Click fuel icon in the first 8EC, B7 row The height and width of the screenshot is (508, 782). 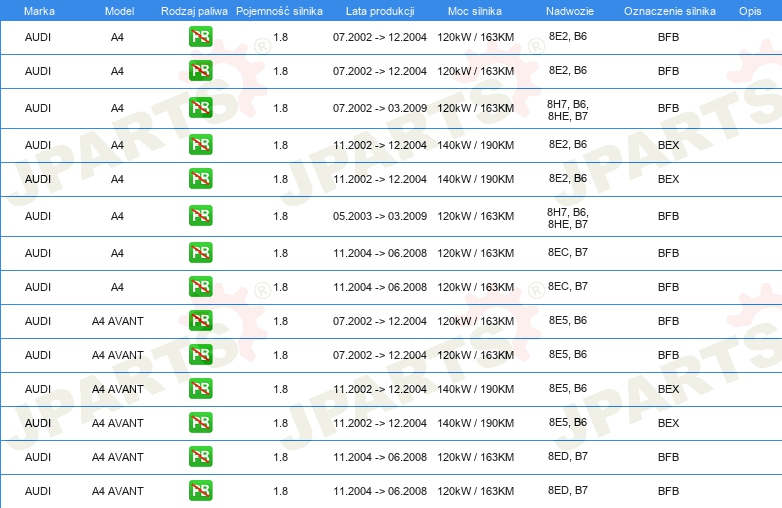200,253
